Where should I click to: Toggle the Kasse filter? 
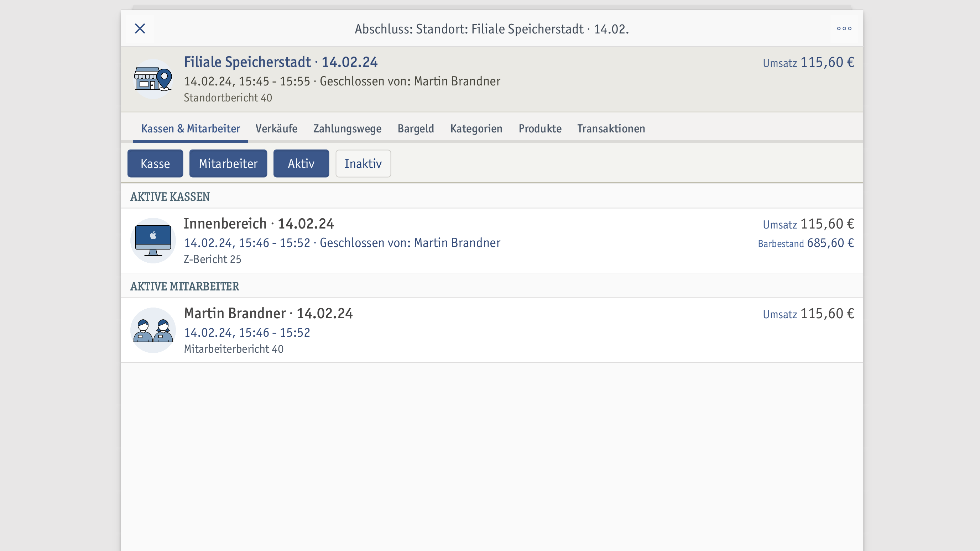[155, 163]
